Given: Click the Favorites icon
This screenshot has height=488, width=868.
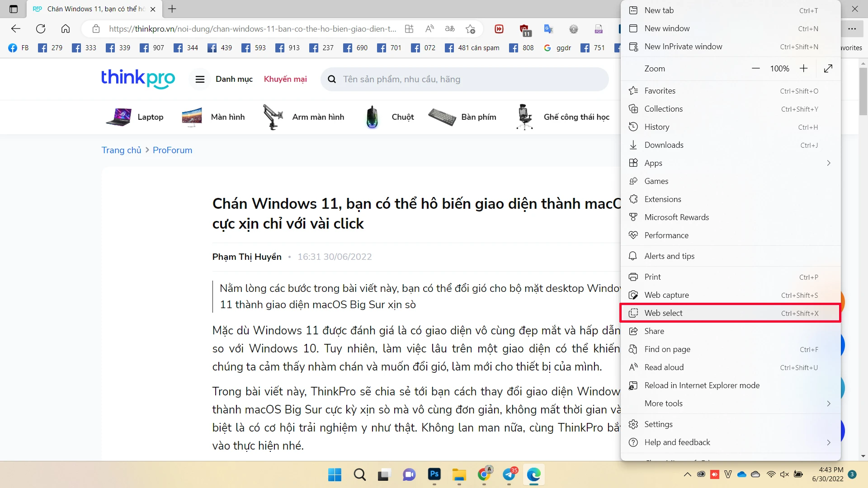Looking at the screenshot, I should [x=634, y=90].
